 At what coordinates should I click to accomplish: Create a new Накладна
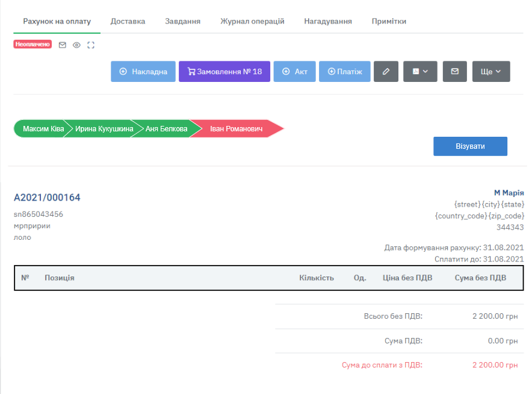pyautogui.click(x=143, y=72)
